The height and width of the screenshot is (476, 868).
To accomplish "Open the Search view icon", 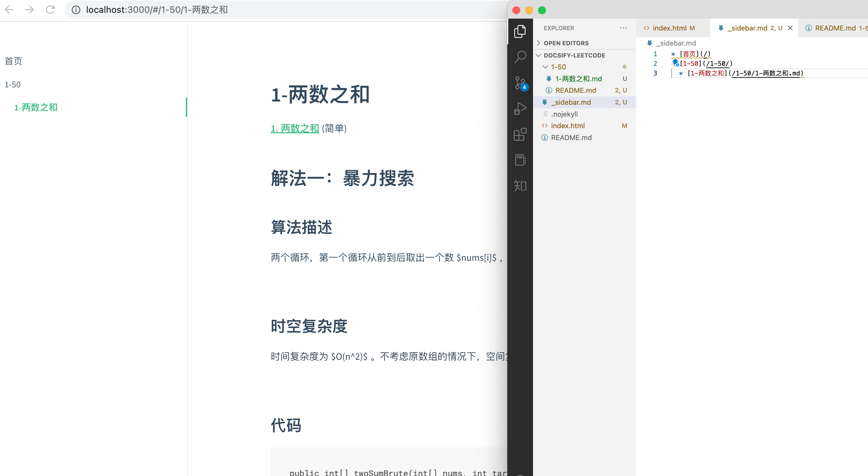I will [x=520, y=57].
